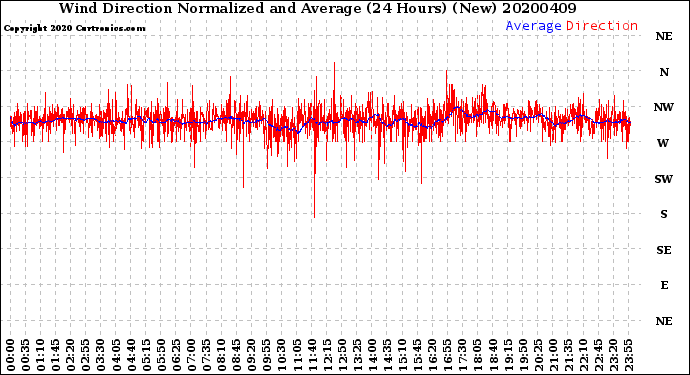Click the 06:25 time axis label
Viewport: 690px width, 375px height.
176,355
